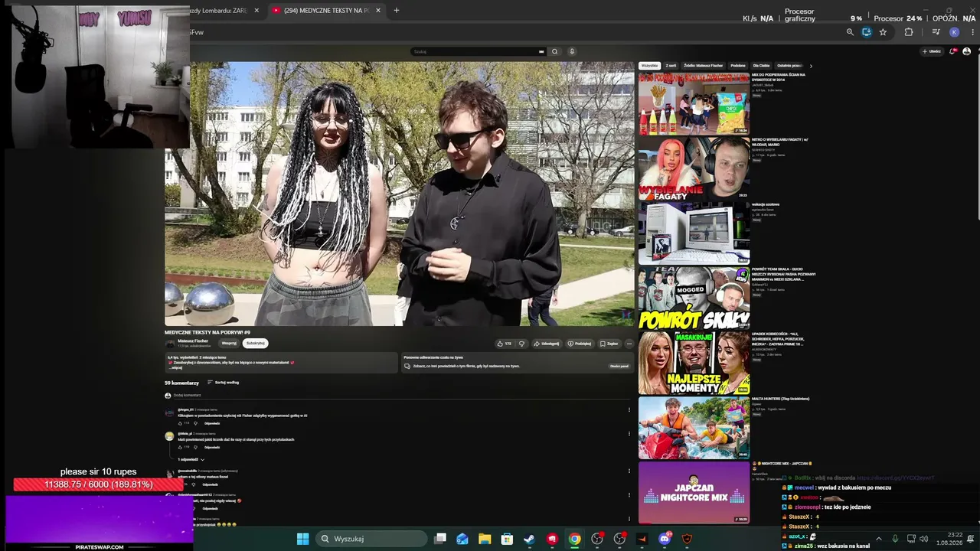Image resolution: width=980 pixels, height=551 pixels.
Task: Click the Windows 'Wyszukaj' taskbar search box
Action: click(371, 539)
